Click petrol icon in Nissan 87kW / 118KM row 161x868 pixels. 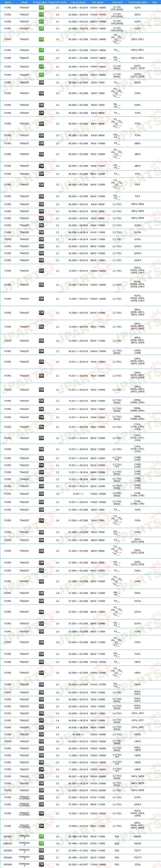click(x=41, y=843)
